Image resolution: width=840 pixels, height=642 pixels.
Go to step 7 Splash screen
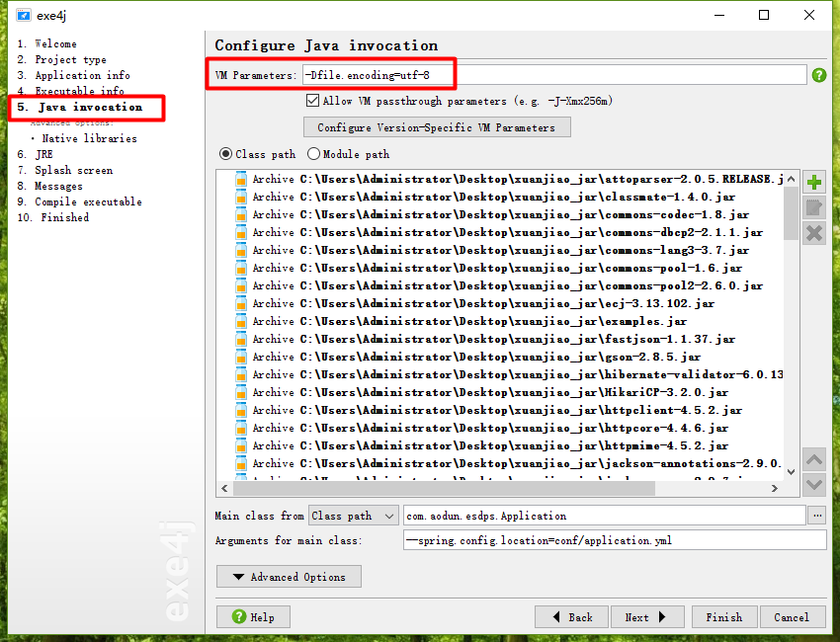(x=65, y=170)
